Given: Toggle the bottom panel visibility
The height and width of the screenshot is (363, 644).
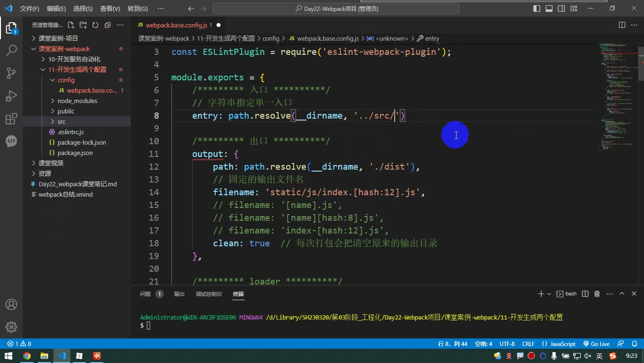Looking at the screenshot, I should tap(549, 9).
